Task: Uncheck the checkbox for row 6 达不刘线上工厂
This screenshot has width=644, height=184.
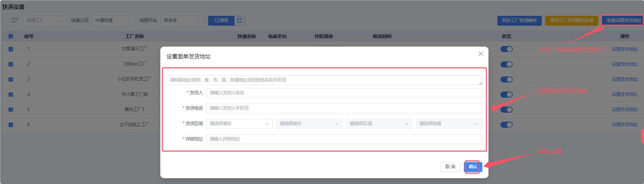Action: tap(11, 125)
